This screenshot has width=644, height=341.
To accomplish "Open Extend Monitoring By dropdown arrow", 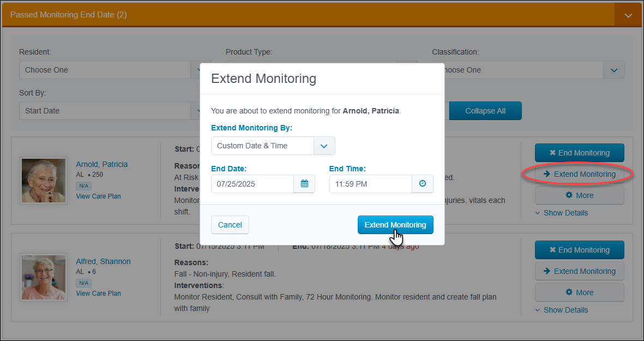I will pos(324,146).
